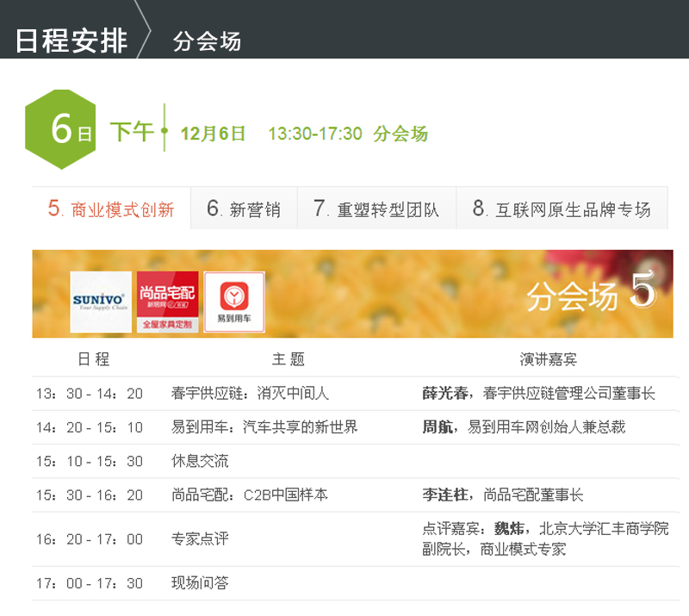Click the 15:30 - 16:20 time cell
This screenshot has width=689, height=616.
coord(90,495)
